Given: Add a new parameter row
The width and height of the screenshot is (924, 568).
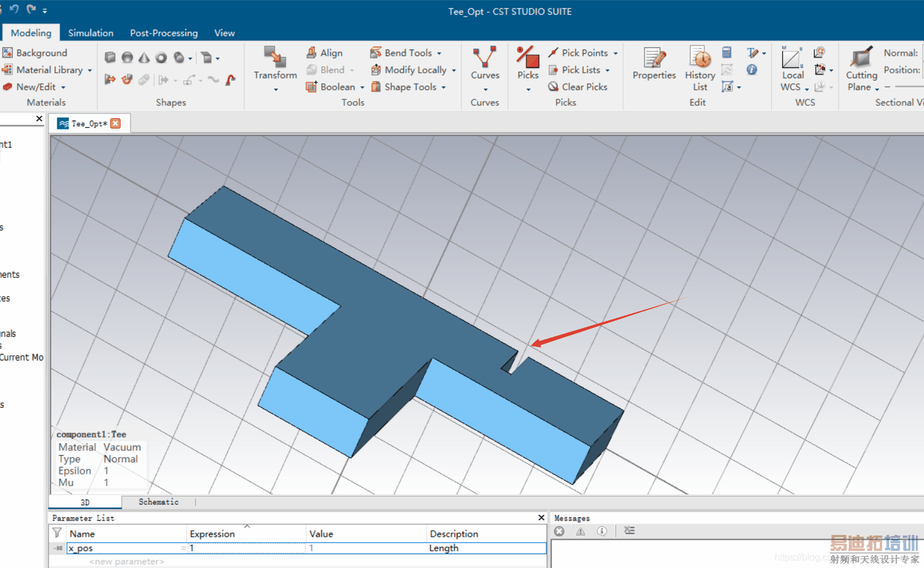Looking at the screenshot, I should (x=126, y=561).
